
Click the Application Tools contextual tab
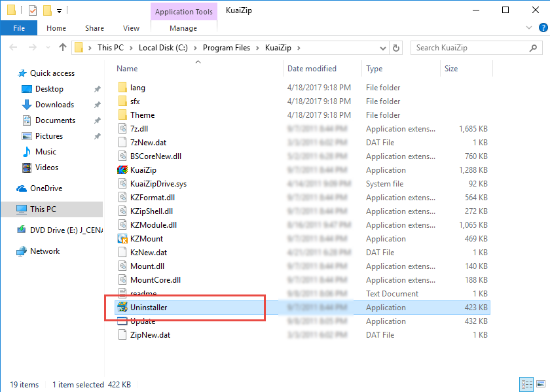(x=184, y=12)
